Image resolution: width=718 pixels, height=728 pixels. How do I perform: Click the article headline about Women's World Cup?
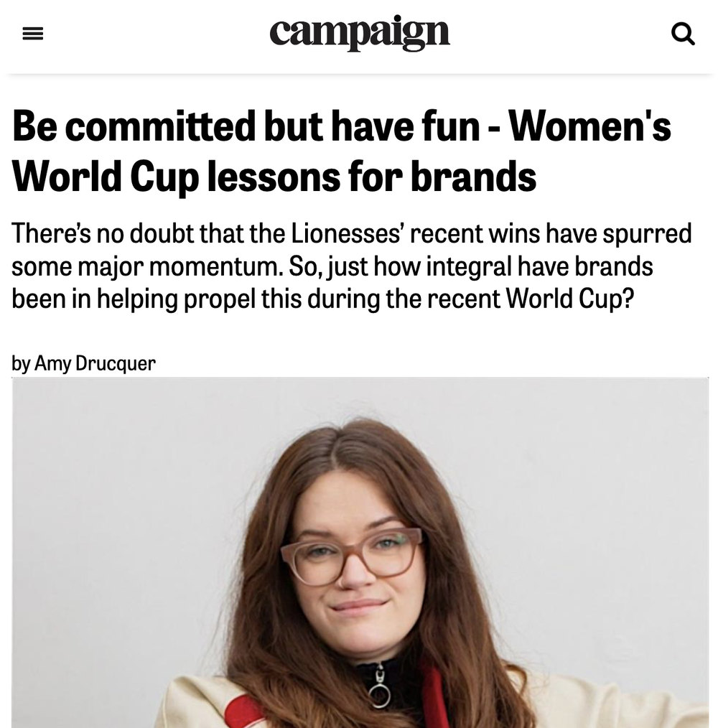[x=341, y=151]
